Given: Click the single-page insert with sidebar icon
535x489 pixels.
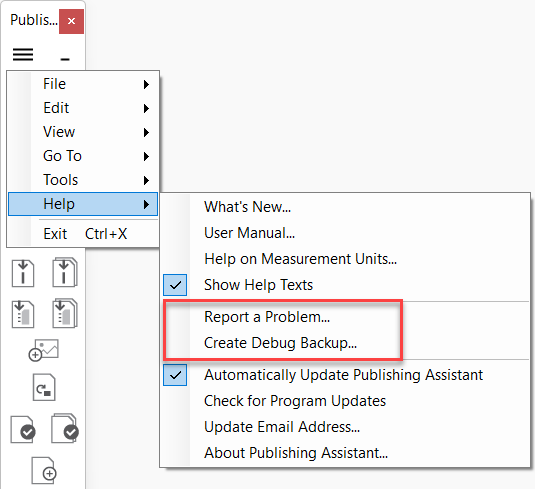Looking at the screenshot, I should click(23, 314).
